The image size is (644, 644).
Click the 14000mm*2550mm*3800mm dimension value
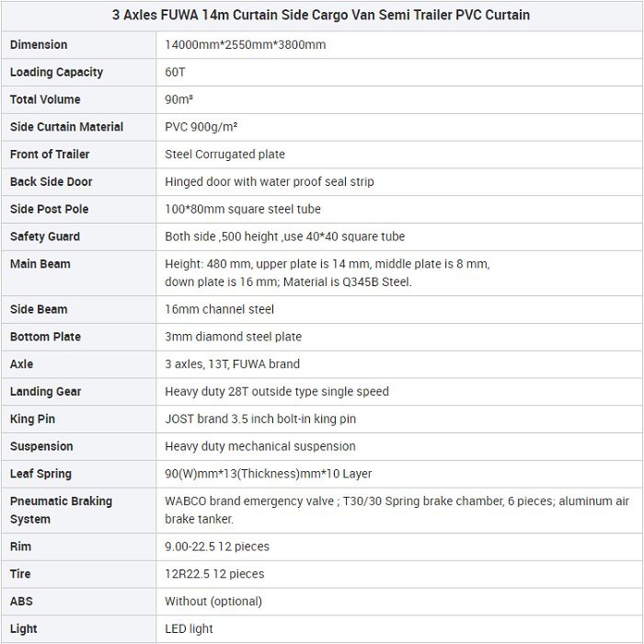tap(245, 44)
